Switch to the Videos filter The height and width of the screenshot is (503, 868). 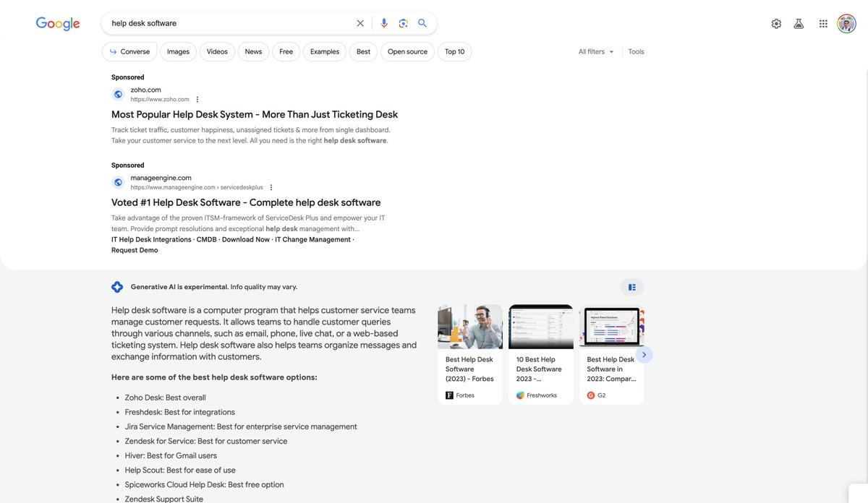click(x=217, y=51)
